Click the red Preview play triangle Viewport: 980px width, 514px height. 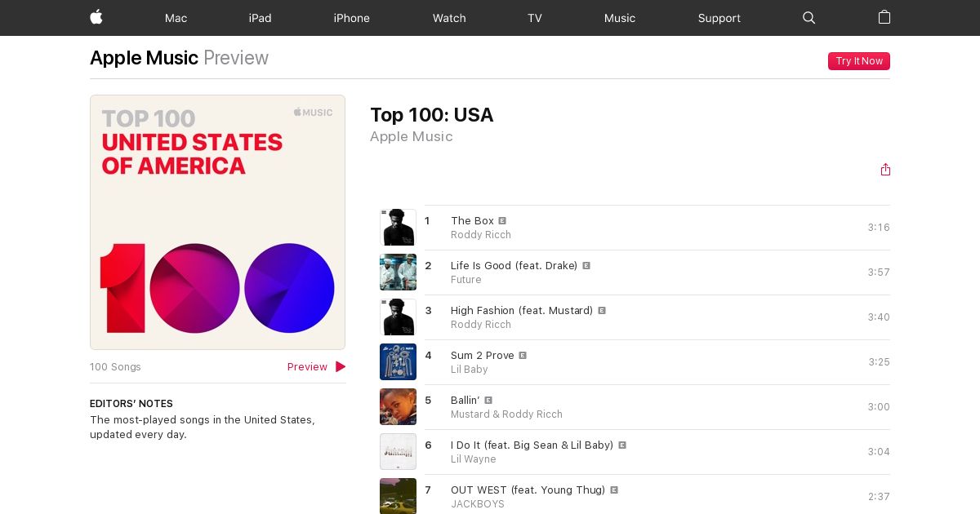341,367
